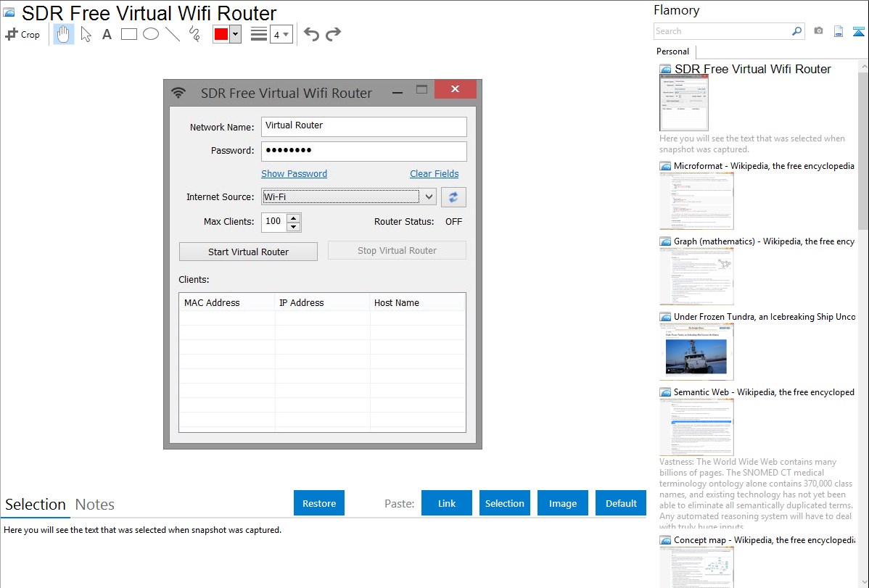Click the Stop Virtual Router button
The width and height of the screenshot is (869, 588).
point(397,250)
